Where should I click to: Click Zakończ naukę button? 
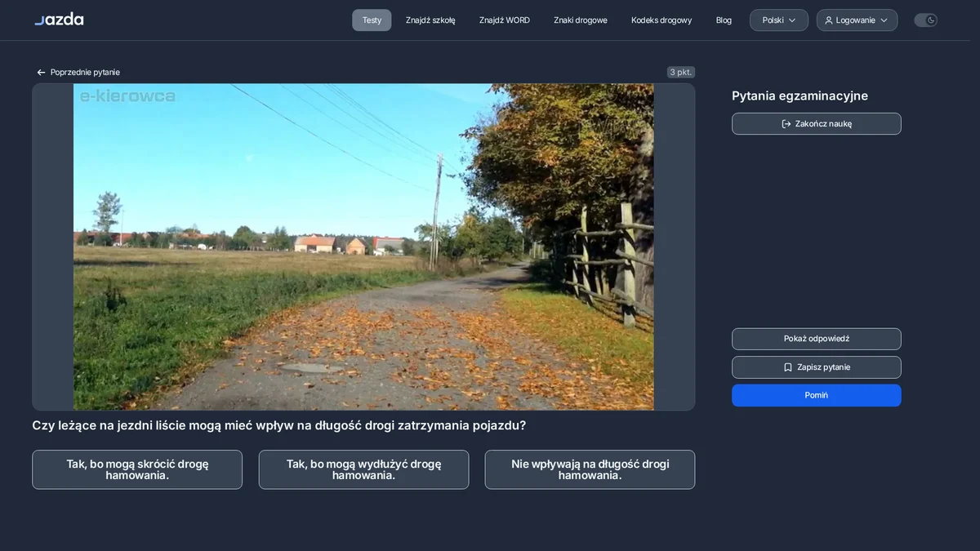tap(817, 124)
